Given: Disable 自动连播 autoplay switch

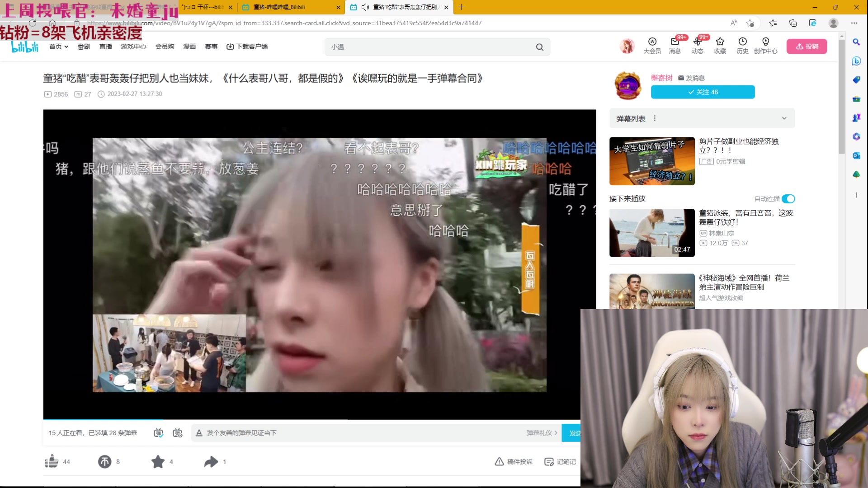Looking at the screenshot, I should coord(788,198).
